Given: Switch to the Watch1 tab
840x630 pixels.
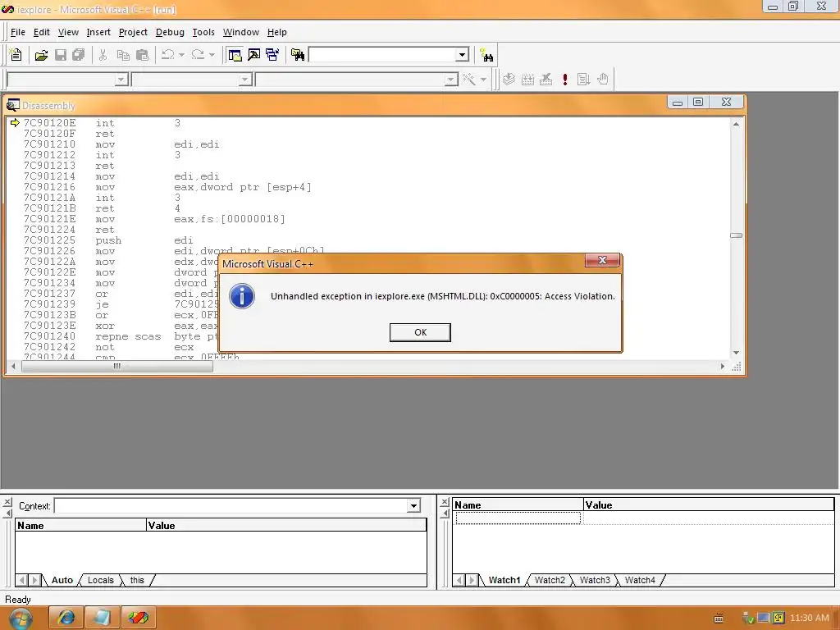Looking at the screenshot, I should click(x=504, y=580).
